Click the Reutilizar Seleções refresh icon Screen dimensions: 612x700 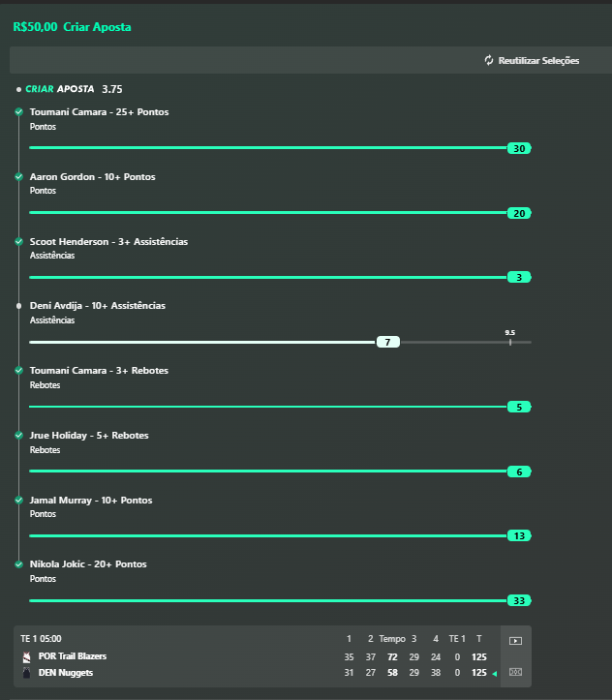coord(489,60)
